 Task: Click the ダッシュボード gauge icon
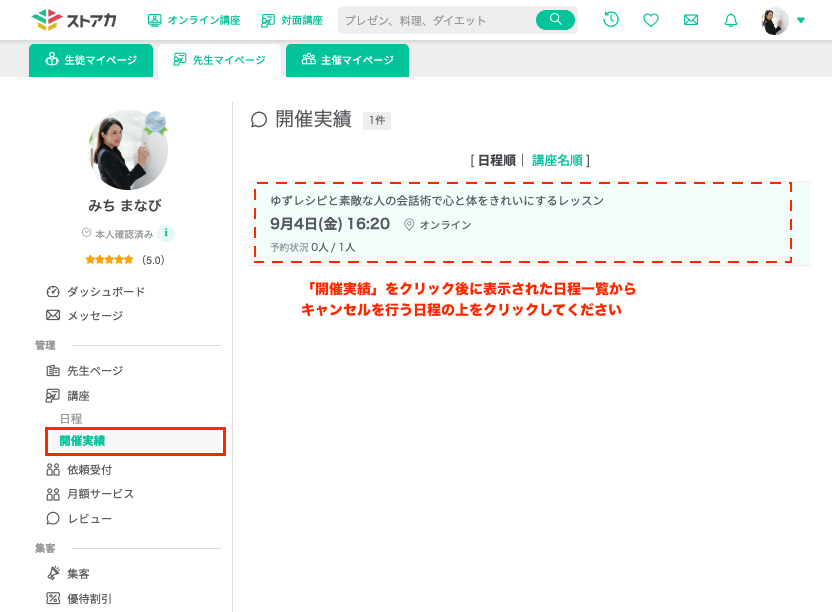[53, 291]
